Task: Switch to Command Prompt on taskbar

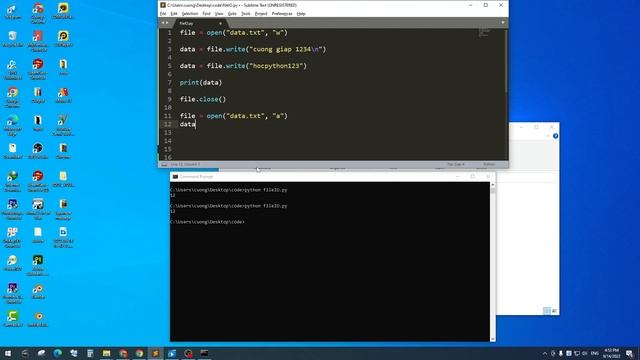Action: (x=204, y=353)
